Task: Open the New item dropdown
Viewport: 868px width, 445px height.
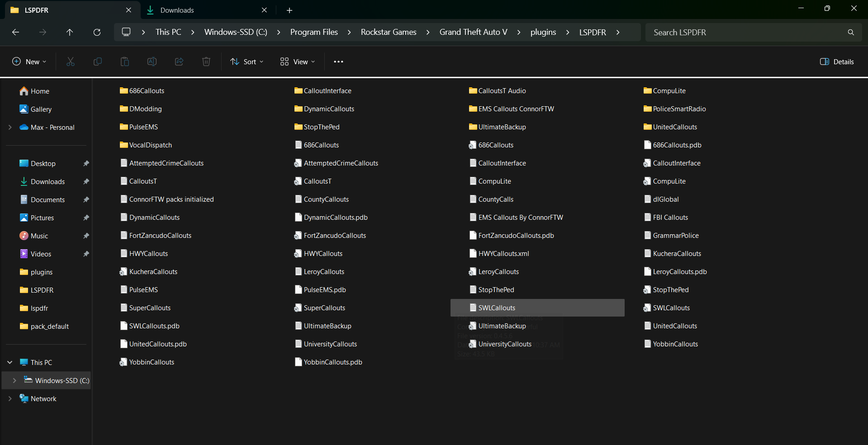Action: point(29,62)
